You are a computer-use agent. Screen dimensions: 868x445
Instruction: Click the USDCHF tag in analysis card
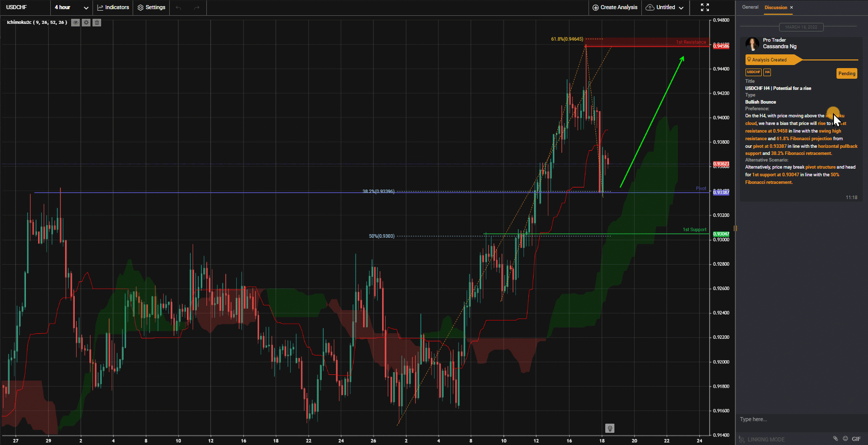753,72
